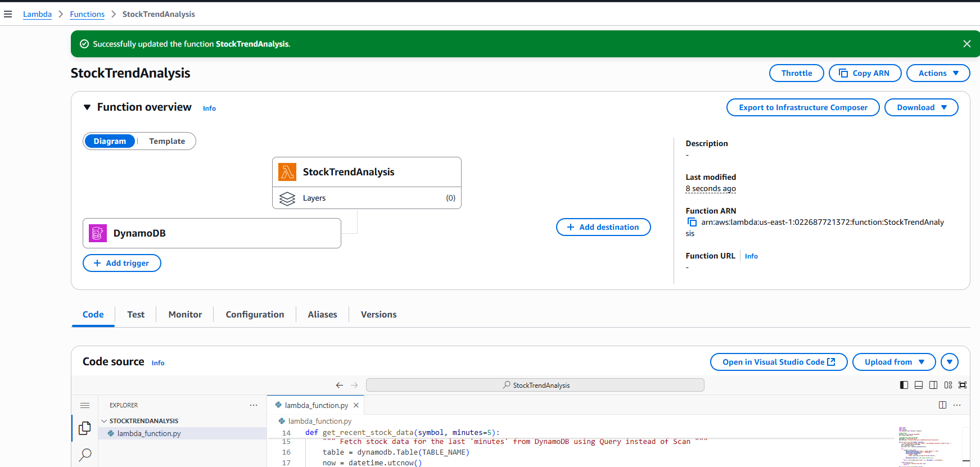Screen dimensions: 980x467
Task: Click the Lambda function icon in the diagram
Action: (287, 172)
